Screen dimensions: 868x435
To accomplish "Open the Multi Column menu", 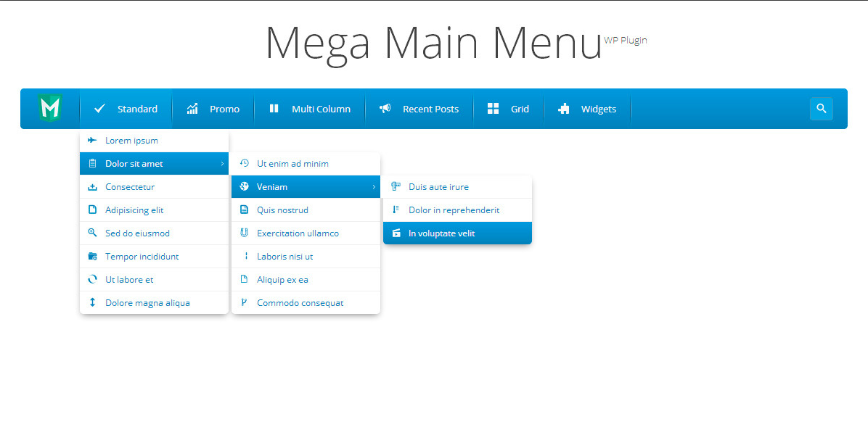I will tap(310, 109).
